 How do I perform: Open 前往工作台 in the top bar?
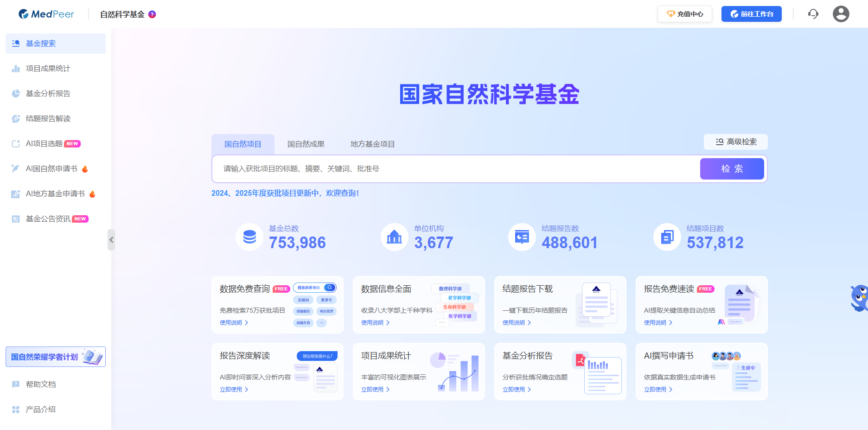click(x=751, y=14)
